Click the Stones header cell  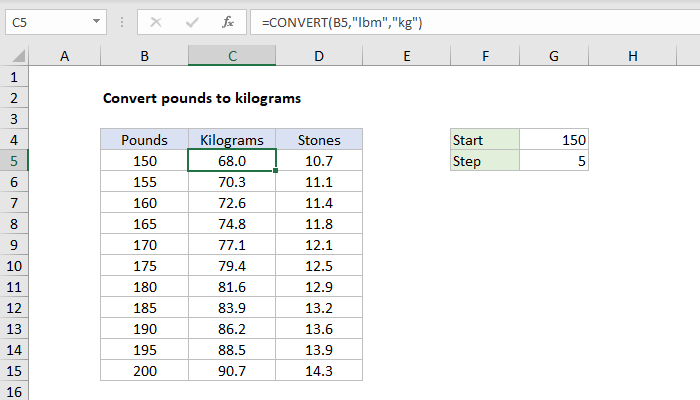tap(319, 140)
